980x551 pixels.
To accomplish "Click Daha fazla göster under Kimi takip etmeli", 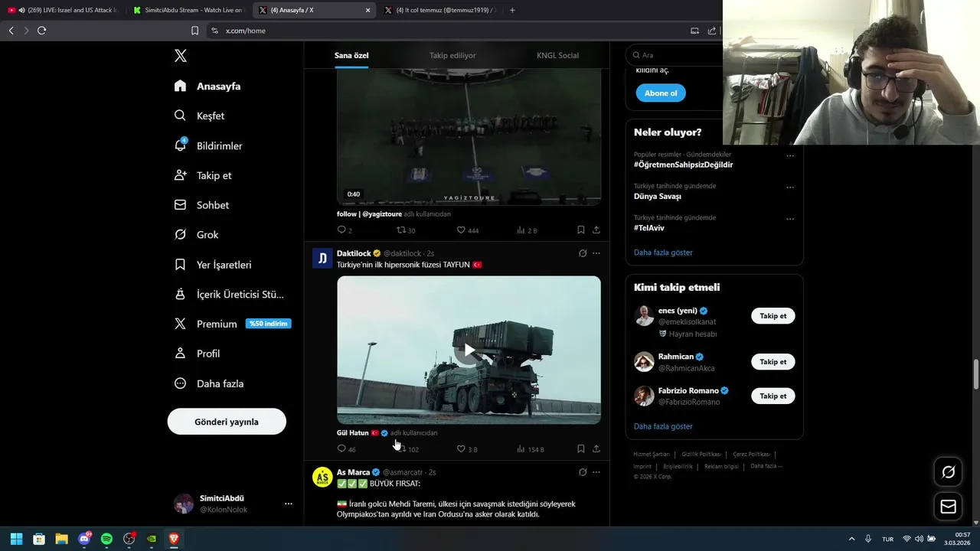I will pyautogui.click(x=663, y=426).
